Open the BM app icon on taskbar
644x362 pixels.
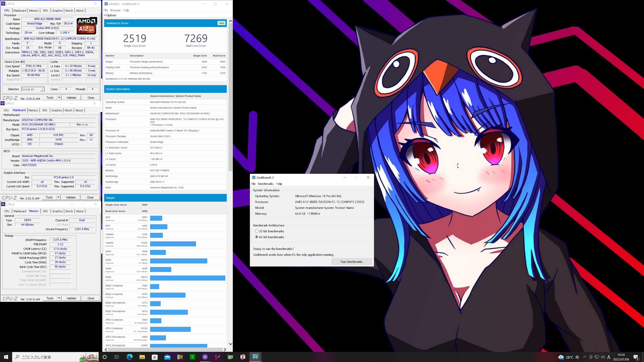point(180,357)
